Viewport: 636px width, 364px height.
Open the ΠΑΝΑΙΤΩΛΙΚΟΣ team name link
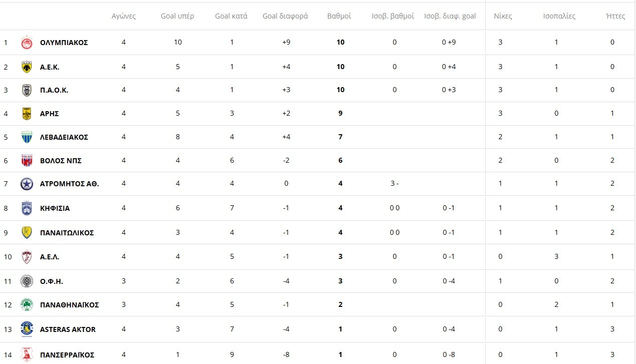67,233
